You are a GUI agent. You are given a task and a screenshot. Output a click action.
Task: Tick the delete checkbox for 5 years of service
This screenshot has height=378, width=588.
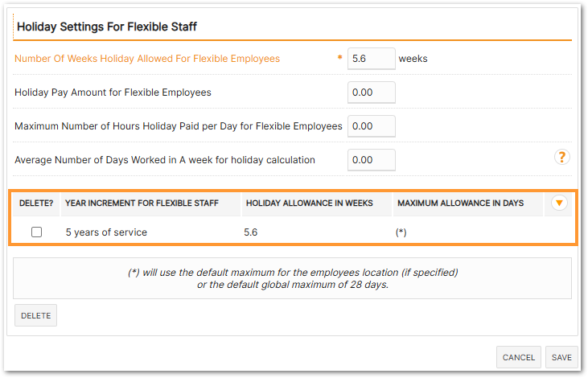coord(36,232)
